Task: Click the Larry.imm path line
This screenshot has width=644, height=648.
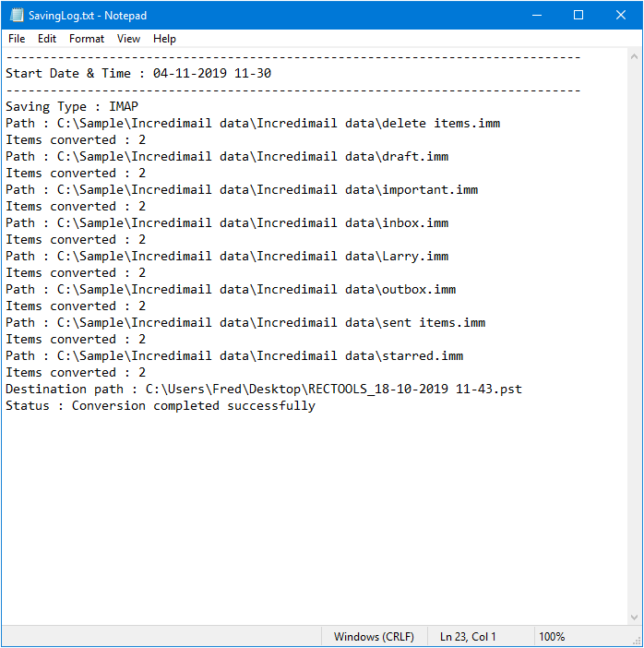Action: tap(227, 257)
